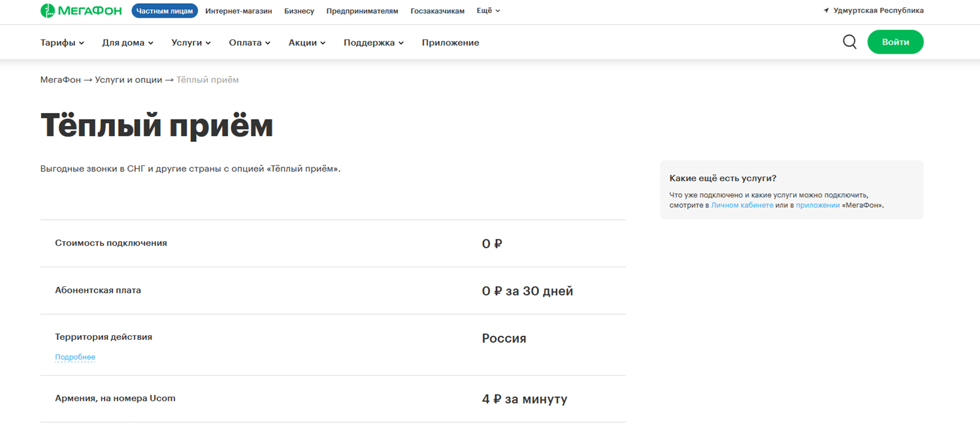Screen dimensions: 980x436
Task: Click Подробнее under Территория действия
Action: pyautogui.click(x=75, y=357)
